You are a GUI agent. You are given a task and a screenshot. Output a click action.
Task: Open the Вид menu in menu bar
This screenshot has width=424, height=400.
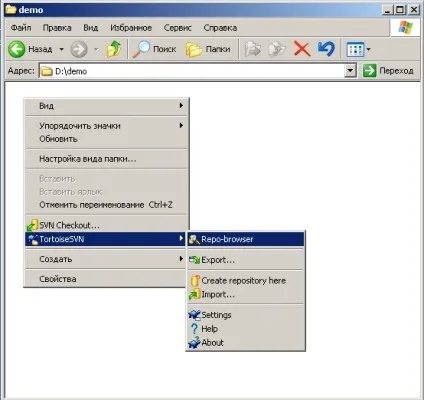(x=90, y=28)
